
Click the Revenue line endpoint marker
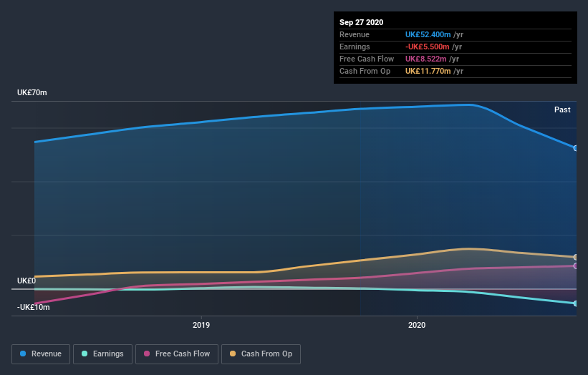coord(576,148)
